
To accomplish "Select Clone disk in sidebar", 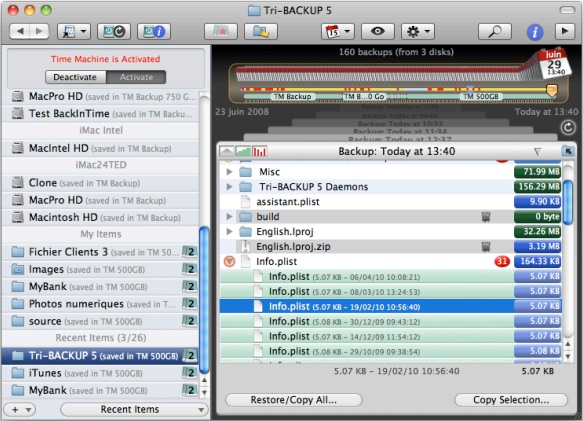I will [100, 183].
